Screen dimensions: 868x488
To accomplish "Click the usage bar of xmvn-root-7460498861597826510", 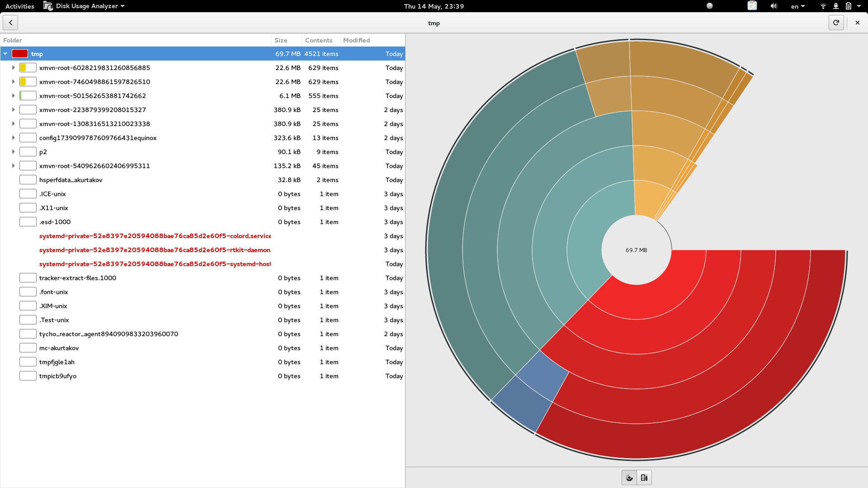I will (x=28, y=82).
